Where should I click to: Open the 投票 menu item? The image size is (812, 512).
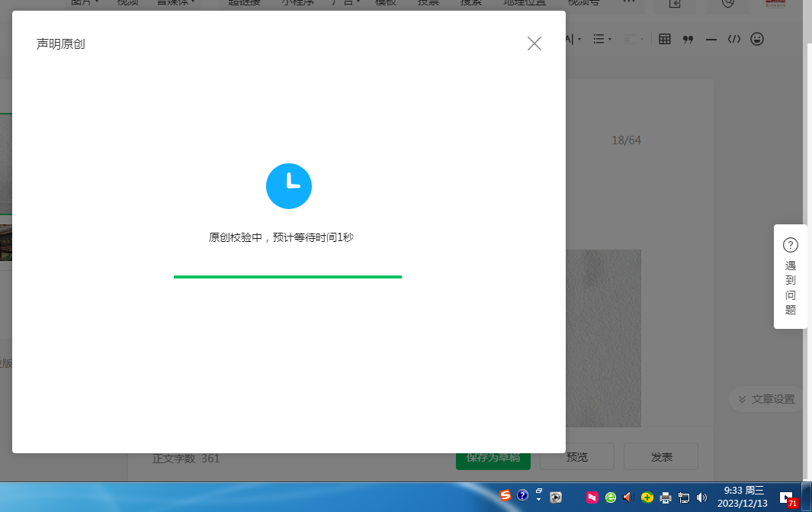428,2
